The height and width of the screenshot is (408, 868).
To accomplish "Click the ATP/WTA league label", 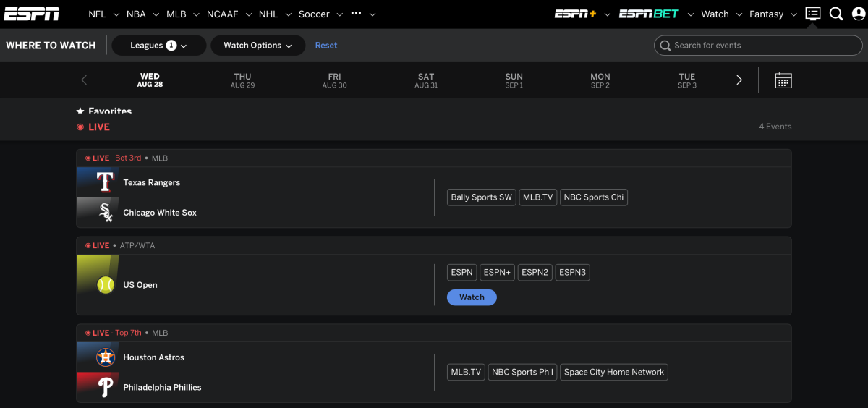I will coord(137,245).
